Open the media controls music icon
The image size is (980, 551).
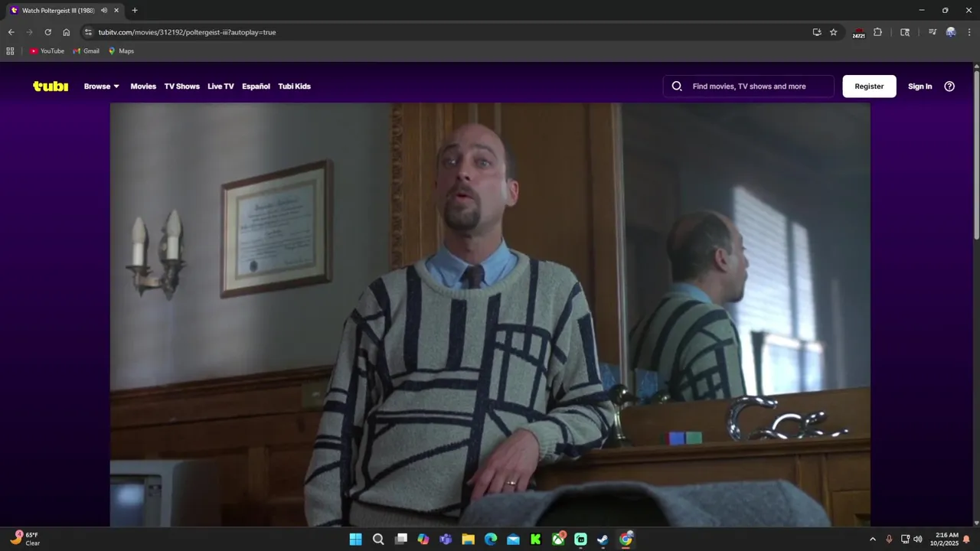932,32
